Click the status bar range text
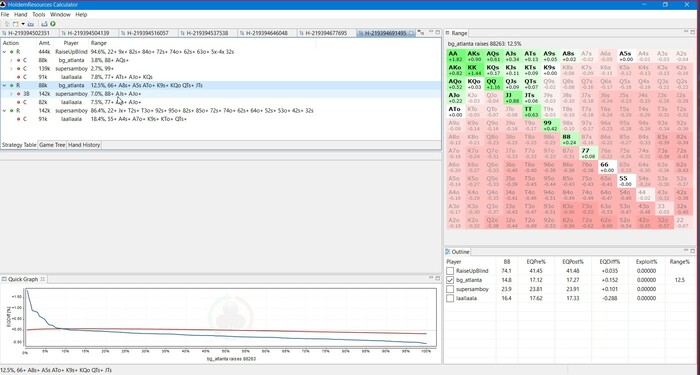Image resolution: width=700 pixels, height=375 pixels. pyautogui.click(x=57, y=370)
